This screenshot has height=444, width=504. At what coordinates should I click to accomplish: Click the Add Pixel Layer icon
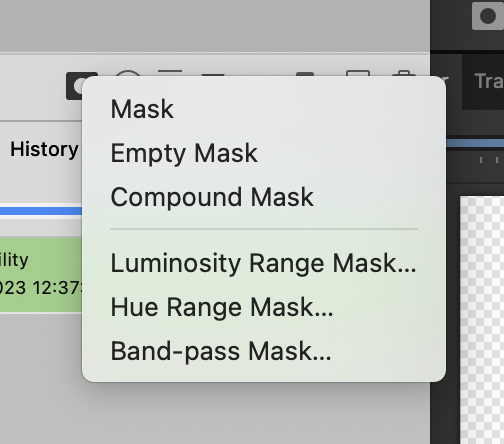pyautogui.click(x=358, y=73)
